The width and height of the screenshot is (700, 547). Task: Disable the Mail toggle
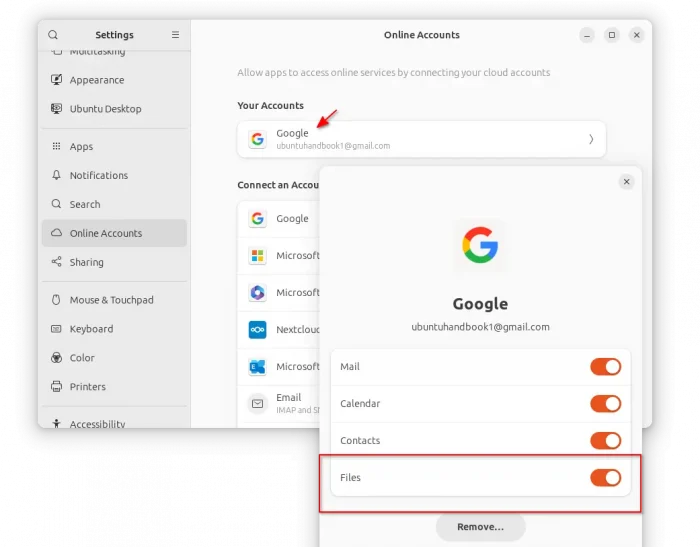click(605, 367)
